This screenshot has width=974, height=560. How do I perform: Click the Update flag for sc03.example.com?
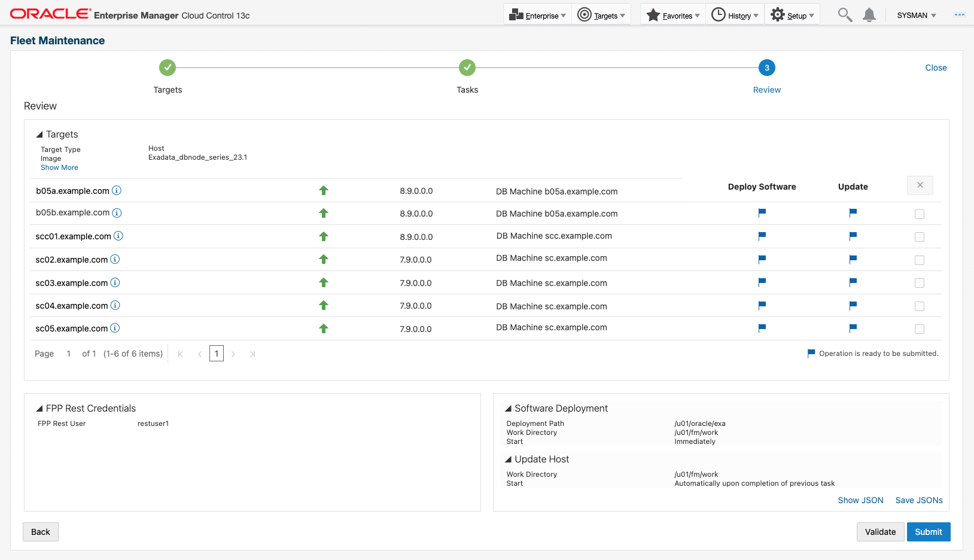(853, 282)
